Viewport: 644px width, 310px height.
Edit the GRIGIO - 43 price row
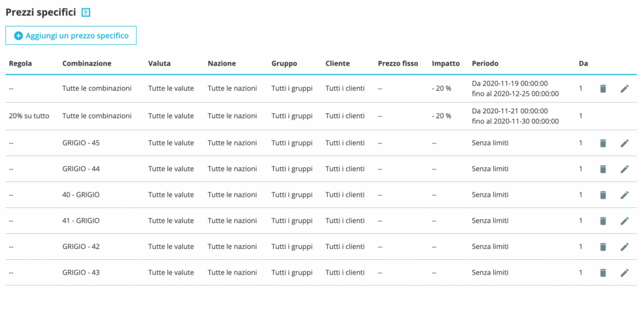click(x=624, y=273)
